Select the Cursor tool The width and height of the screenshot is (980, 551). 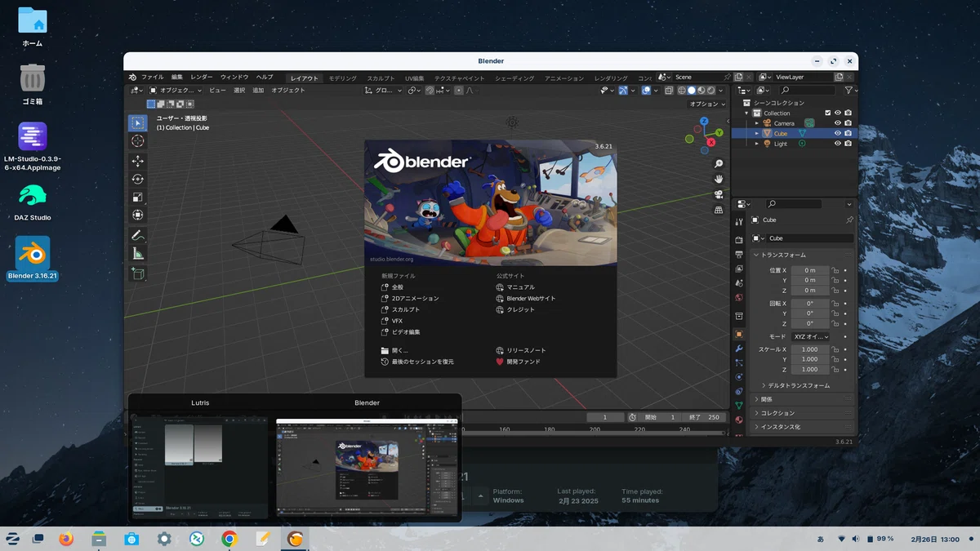[x=137, y=141]
